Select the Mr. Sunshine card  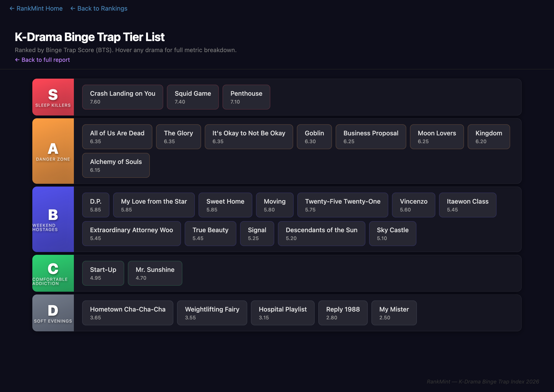click(x=155, y=273)
